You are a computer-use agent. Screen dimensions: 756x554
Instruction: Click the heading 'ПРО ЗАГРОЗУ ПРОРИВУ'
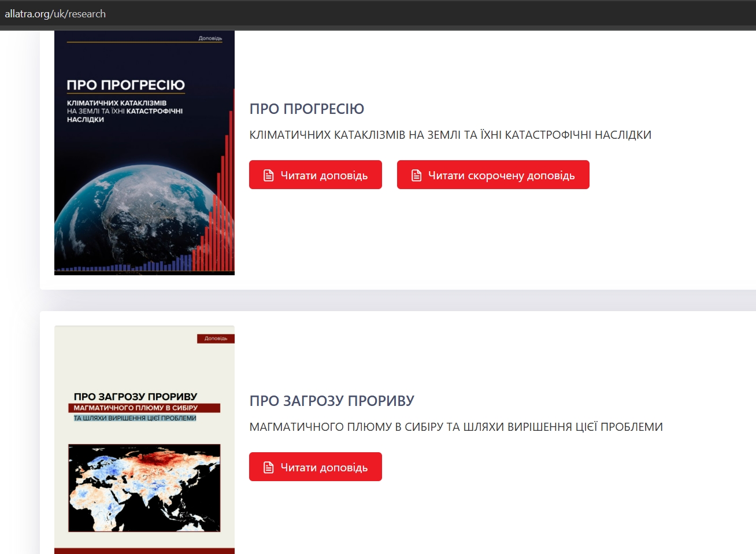332,401
